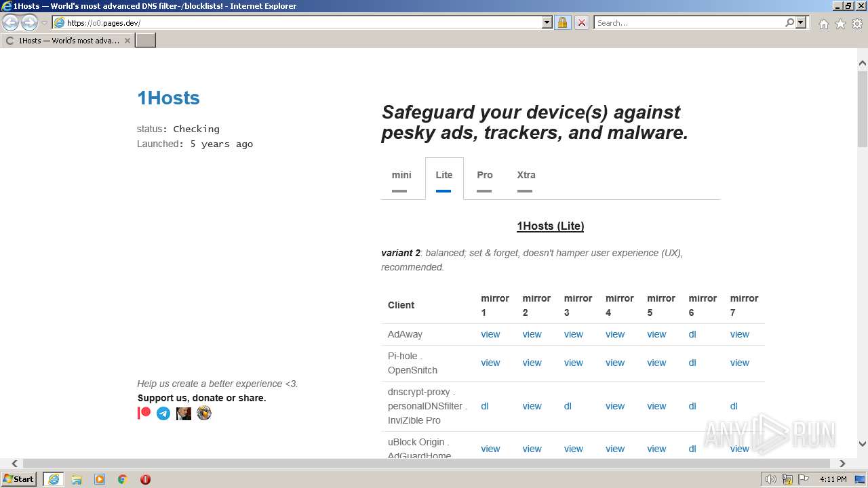
Task: Click the search magnifier icon
Action: click(x=789, y=22)
